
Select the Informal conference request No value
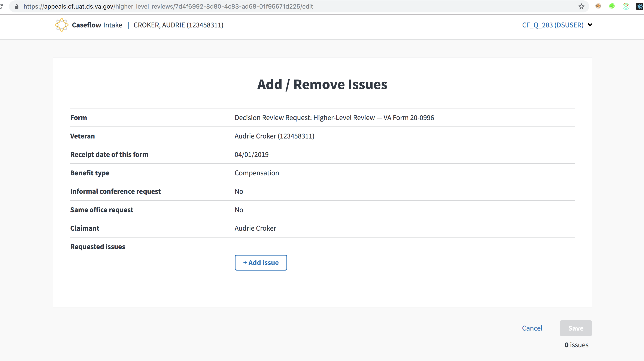(239, 191)
